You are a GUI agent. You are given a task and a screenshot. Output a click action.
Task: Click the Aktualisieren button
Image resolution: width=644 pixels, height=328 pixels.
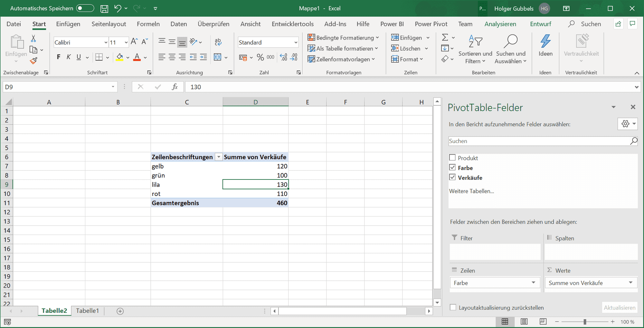click(620, 307)
